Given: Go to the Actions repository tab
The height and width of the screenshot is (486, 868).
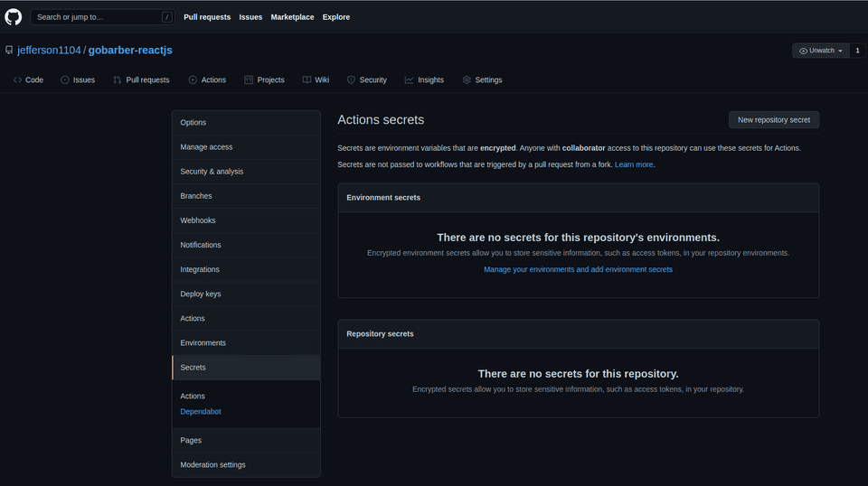Looking at the screenshot, I should [x=207, y=79].
